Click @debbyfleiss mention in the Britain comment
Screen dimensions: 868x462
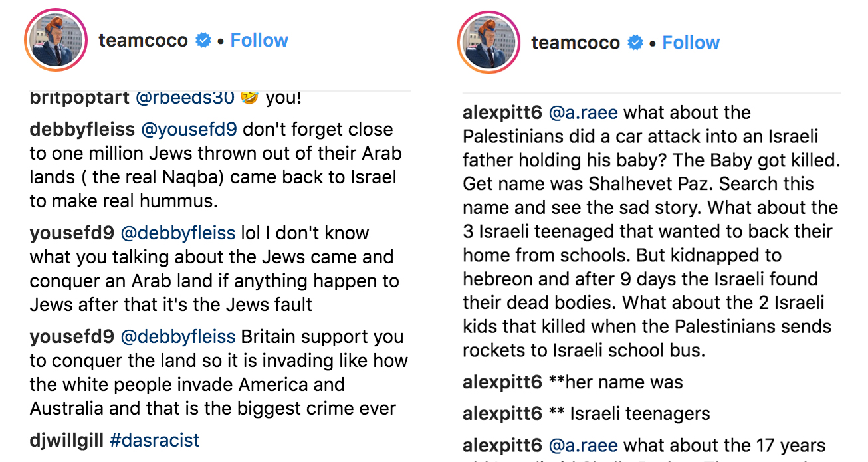[x=177, y=337]
